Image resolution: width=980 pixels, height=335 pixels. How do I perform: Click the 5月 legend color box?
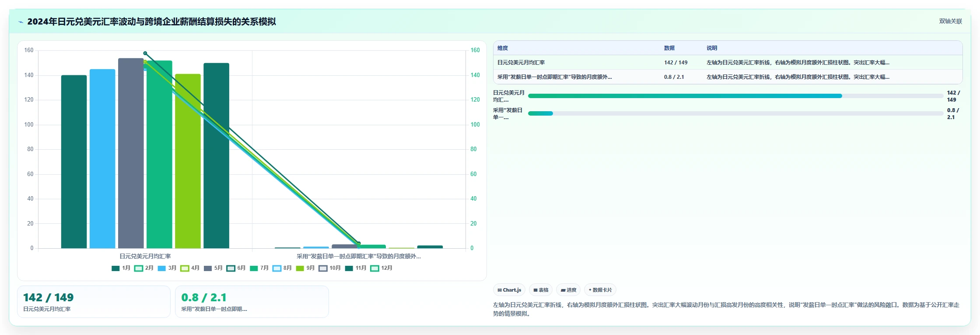pos(208,268)
